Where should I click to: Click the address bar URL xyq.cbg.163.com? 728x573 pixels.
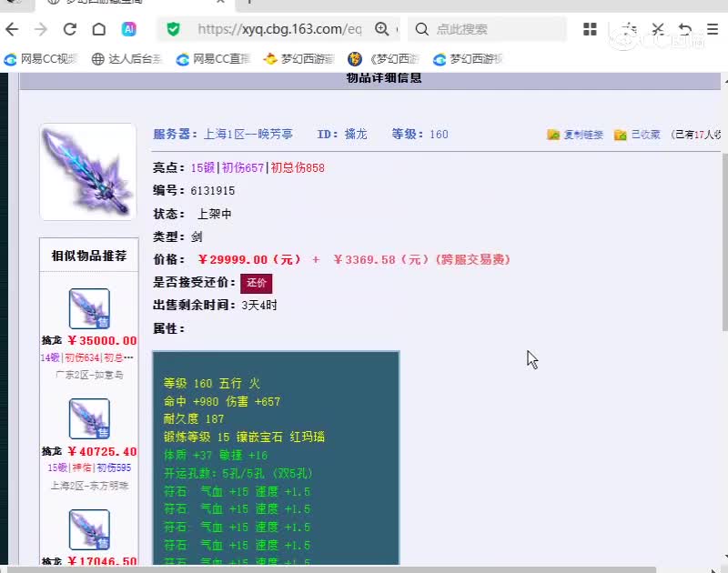tap(279, 29)
